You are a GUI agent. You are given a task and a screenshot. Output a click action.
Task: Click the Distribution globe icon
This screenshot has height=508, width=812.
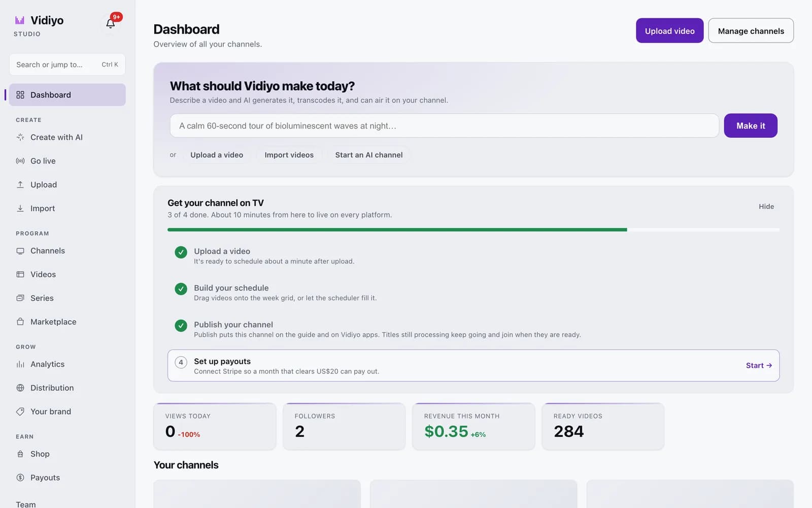click(20, 388)
